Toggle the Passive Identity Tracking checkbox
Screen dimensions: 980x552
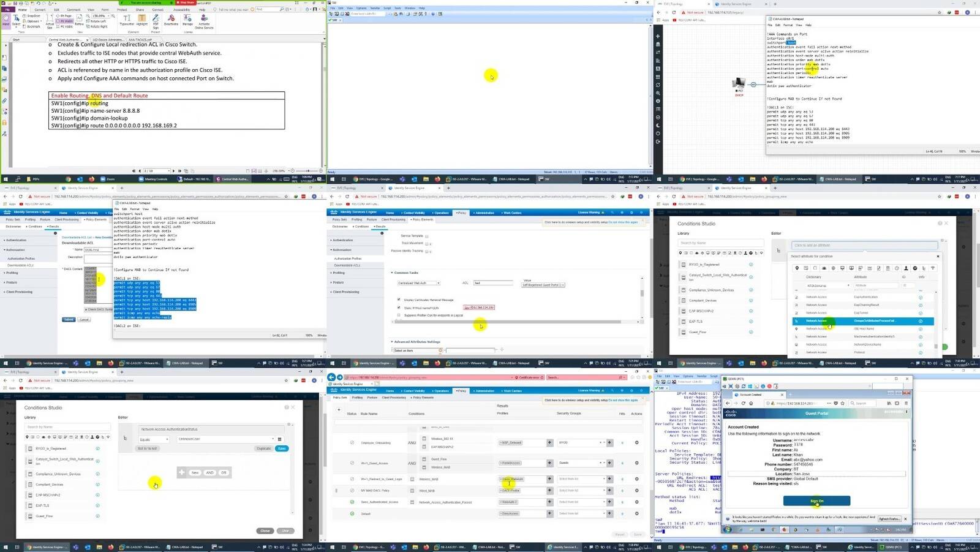pos(427,251)
